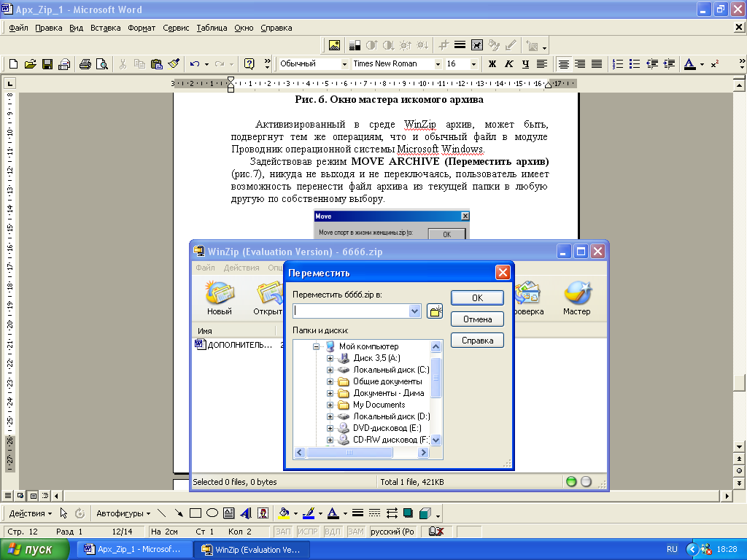Click the Superscript x² icon

715,64
